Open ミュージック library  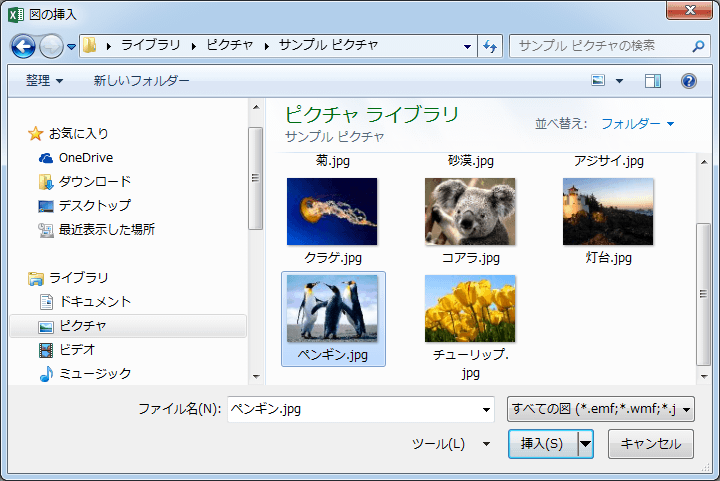[95, 374]
